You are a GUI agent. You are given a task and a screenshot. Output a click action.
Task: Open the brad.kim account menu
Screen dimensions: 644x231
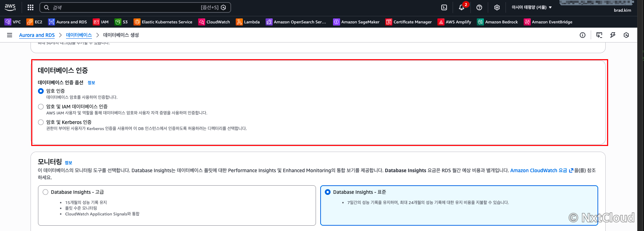(x=622, y=10)
